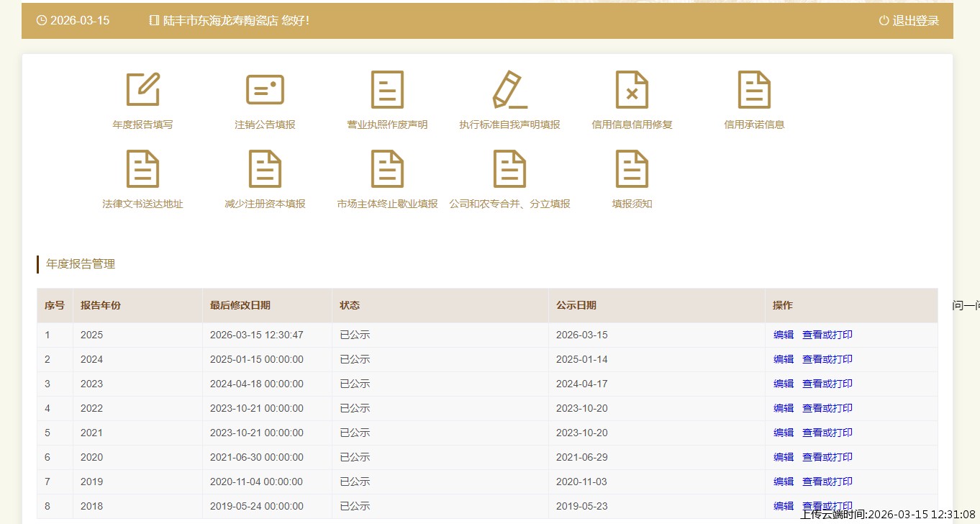This screenshot has height=524, width=980.
Task: Click the 注销公告填报 icon
Action: coord(265,90)
